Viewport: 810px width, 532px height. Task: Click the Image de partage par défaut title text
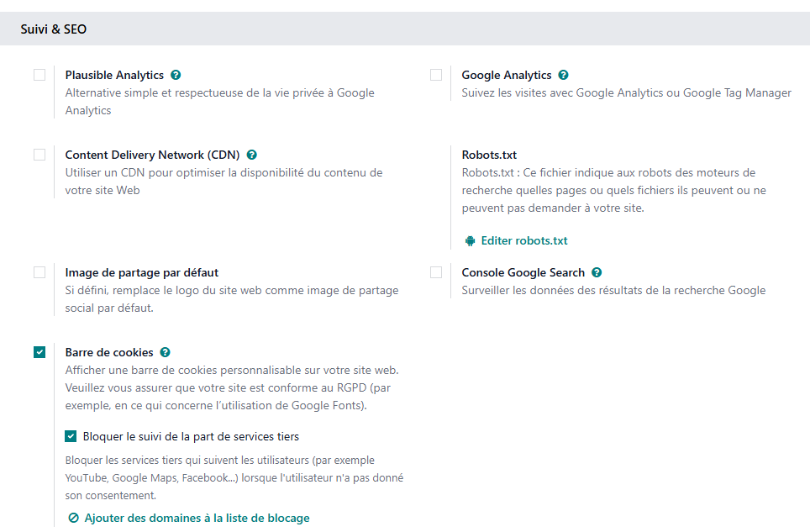(142, 272)
